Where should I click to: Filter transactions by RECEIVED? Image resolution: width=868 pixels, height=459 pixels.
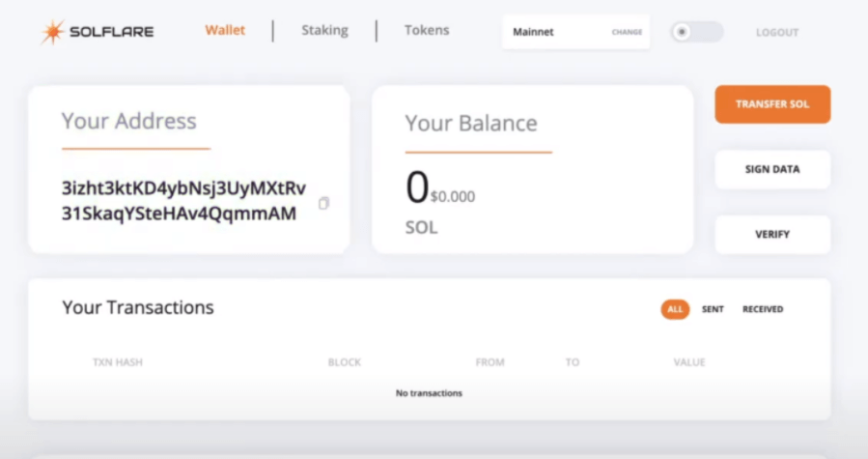[763, 309]
